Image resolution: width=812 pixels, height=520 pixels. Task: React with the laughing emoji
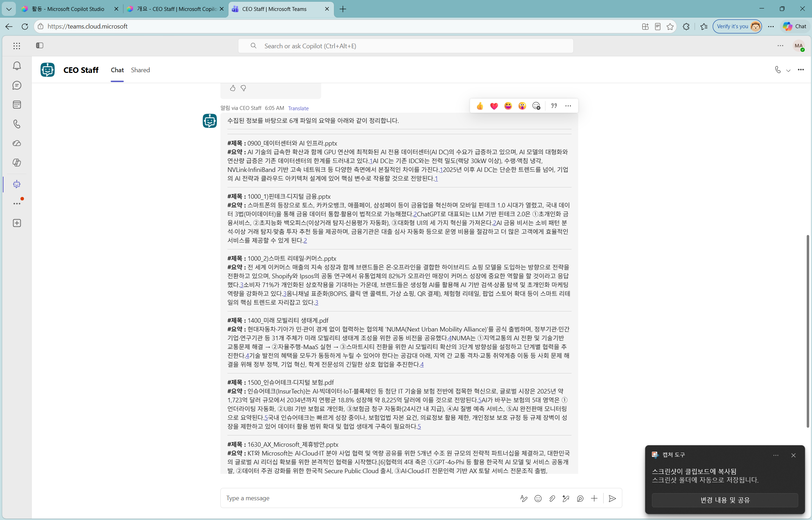[x=508, y=106]
